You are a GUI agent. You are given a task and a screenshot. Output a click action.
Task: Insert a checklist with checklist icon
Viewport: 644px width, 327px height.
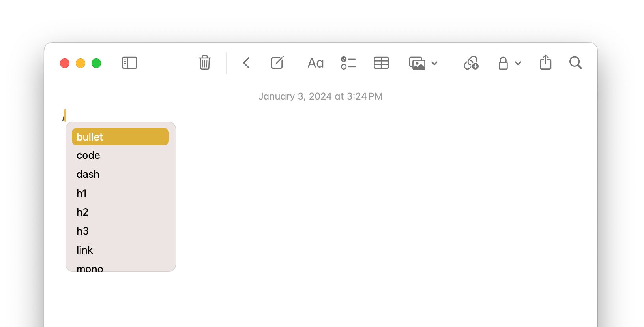pyautogui.click(x=348, y=63)
